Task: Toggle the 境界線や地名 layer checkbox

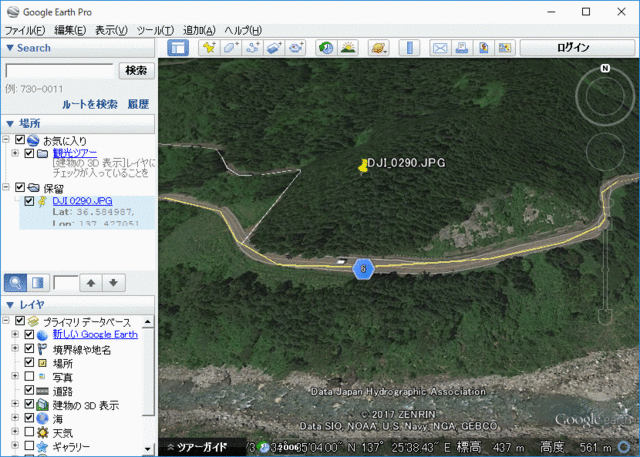Action: (29, 348)
